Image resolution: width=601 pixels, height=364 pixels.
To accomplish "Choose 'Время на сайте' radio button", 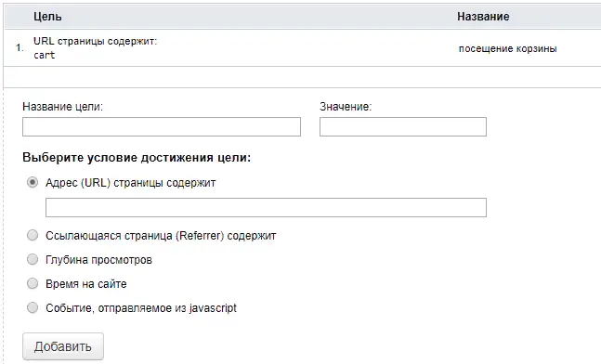I will 33,283.
